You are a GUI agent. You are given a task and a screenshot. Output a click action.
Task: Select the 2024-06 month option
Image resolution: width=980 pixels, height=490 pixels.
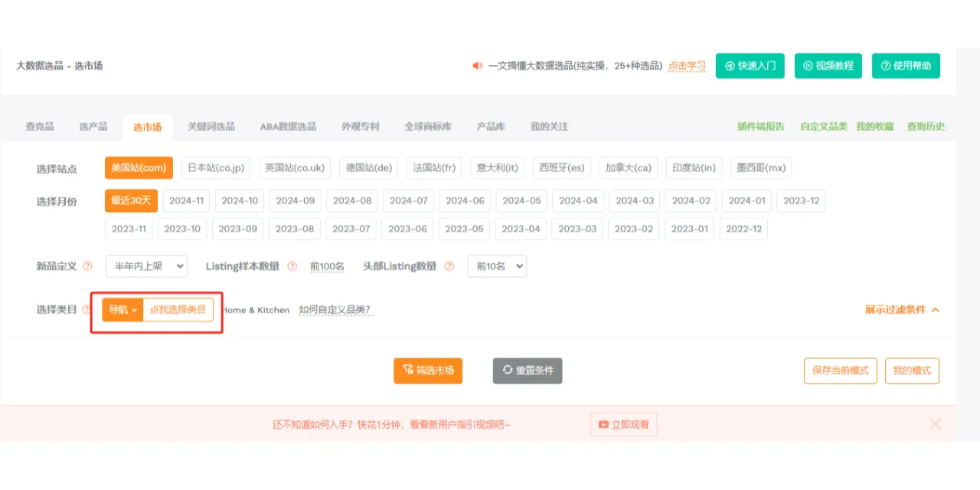(x=465, y=201)
